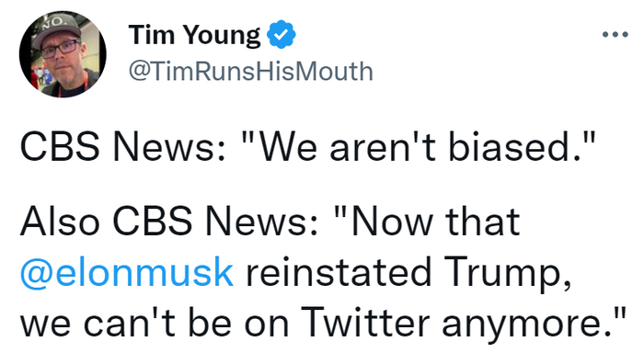Click the Tim Young display name
This screenshot has width=644, height=353.
coord(195,35)
